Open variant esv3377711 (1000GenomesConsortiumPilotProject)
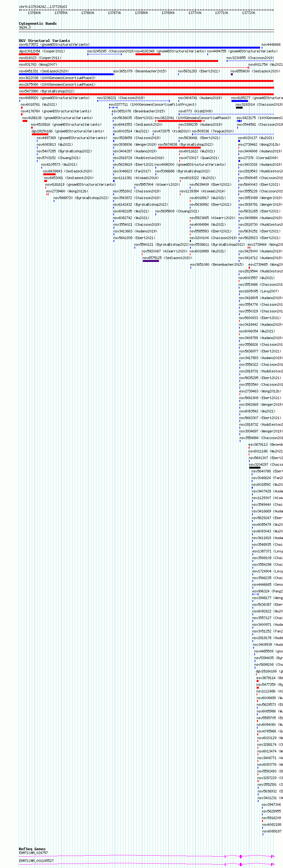The image size is (283, 868). point(152,104)
